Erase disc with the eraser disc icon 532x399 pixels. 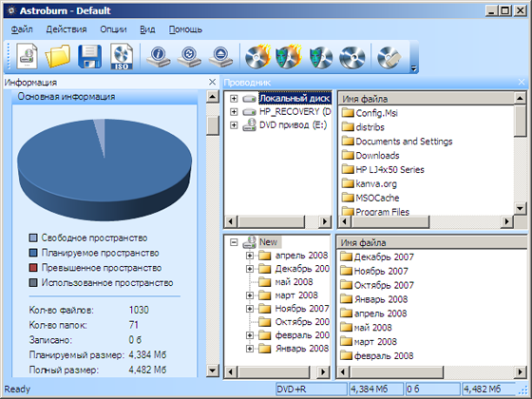(x=389, y=57)
